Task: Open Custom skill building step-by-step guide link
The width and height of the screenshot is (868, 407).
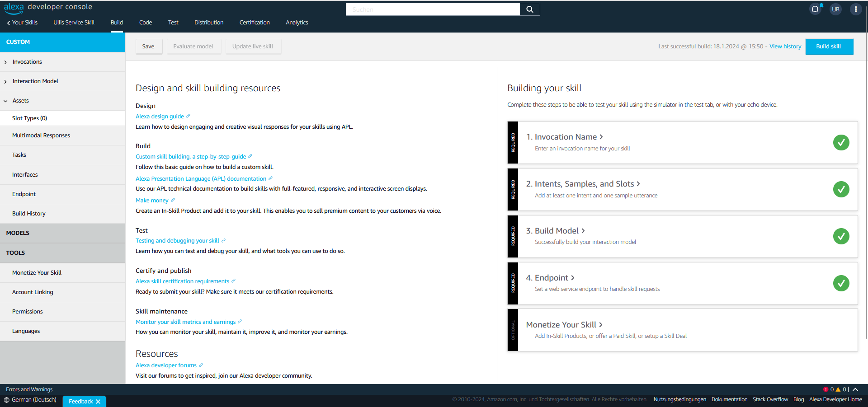Action: click(x=191, y=157)
